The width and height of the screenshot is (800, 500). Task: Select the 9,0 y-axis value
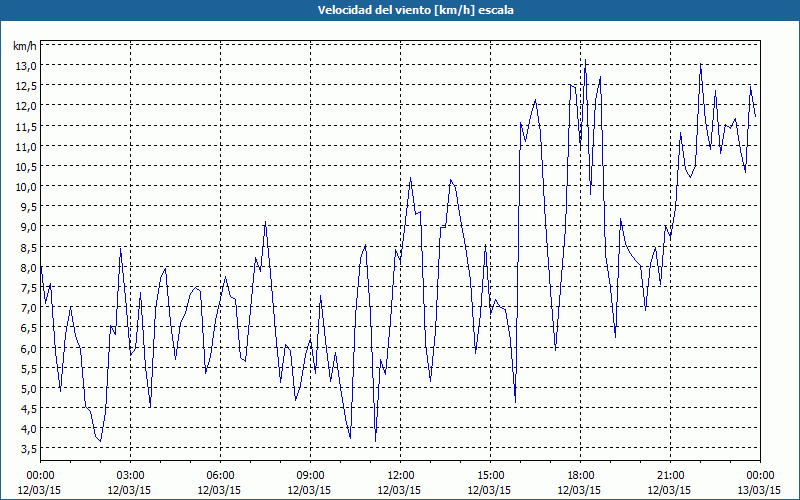pyautogui.click(x=28, y=227)
